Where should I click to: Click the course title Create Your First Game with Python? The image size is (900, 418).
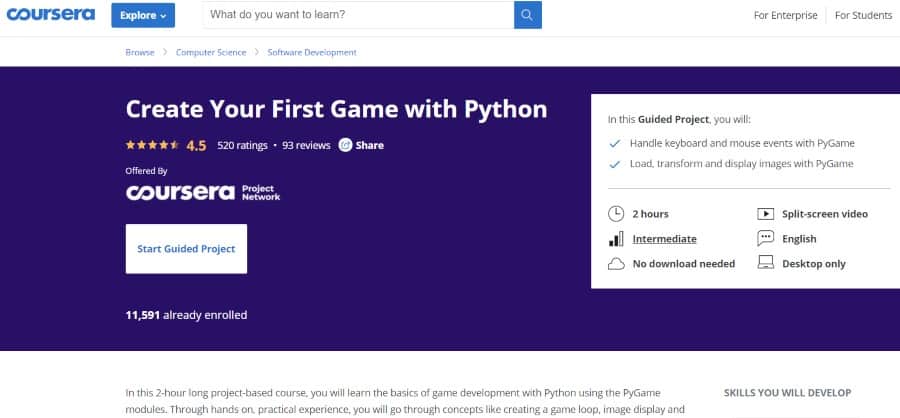coord(336,110)
